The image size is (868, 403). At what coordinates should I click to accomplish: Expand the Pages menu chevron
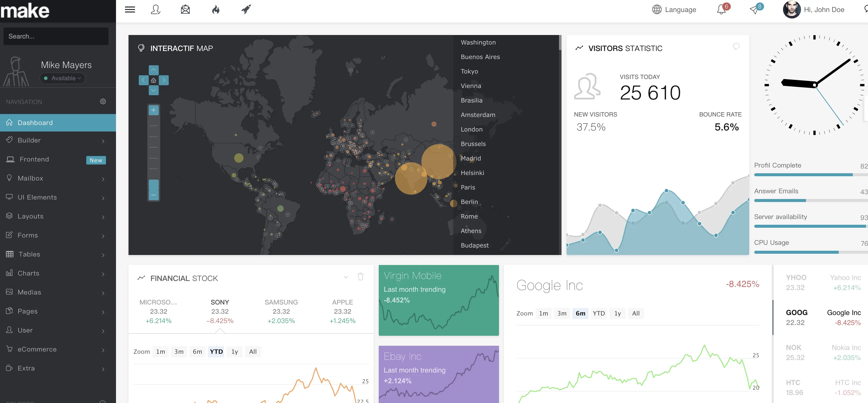[103, 312]
